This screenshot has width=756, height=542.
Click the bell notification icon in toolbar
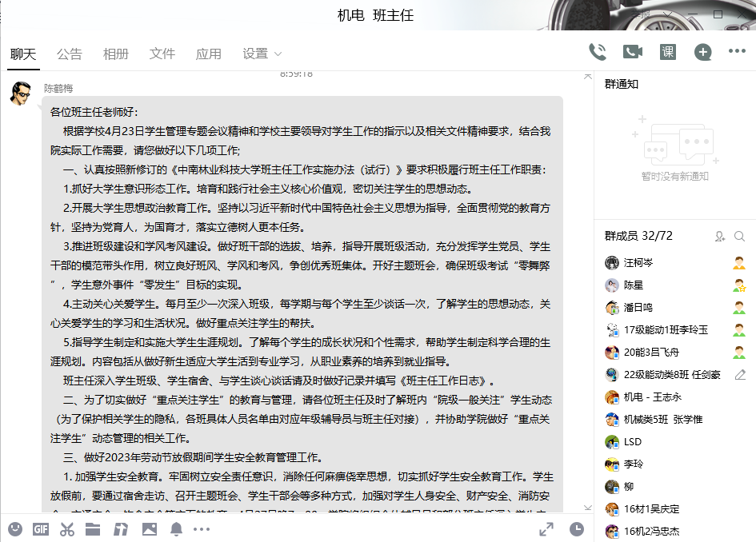tap(176, 528)
